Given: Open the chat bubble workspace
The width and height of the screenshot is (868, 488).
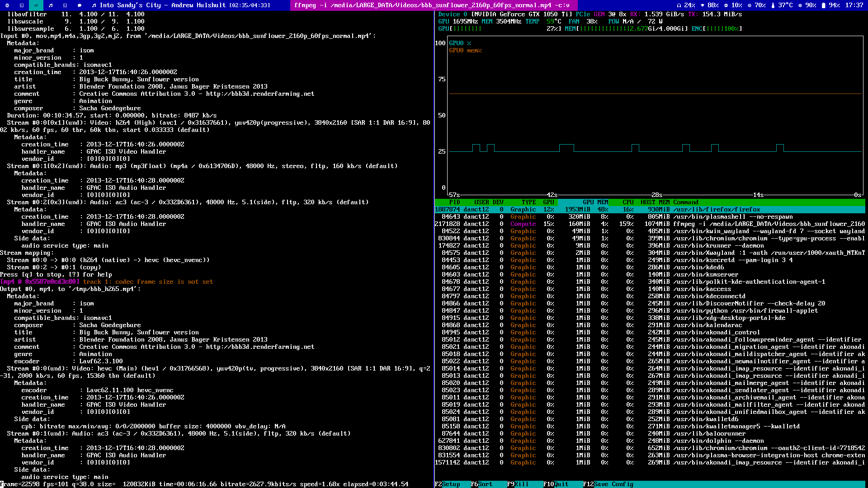Looking at the screenshot, I should [x=80, y=5].
